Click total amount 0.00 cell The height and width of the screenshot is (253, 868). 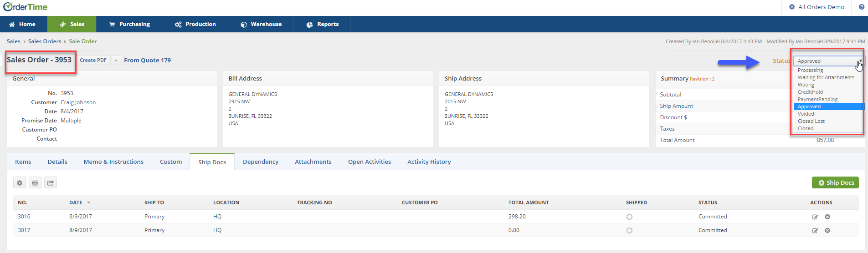pos(514,230)
